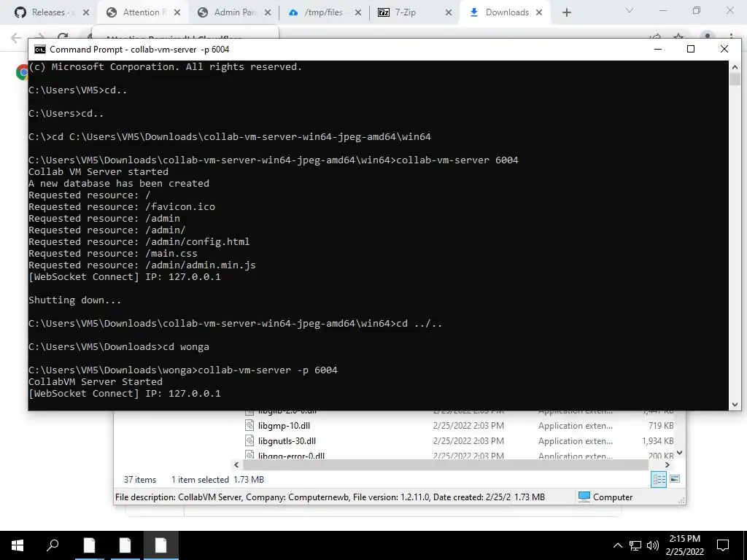
Task: Click the Computer status bar label
Action: [x=613, y=497]
